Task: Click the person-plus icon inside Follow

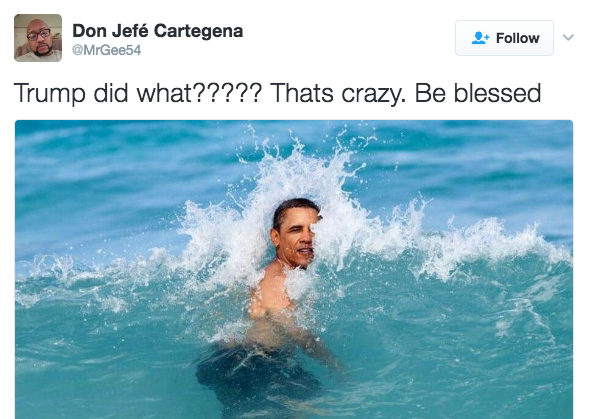Action: 480,38
